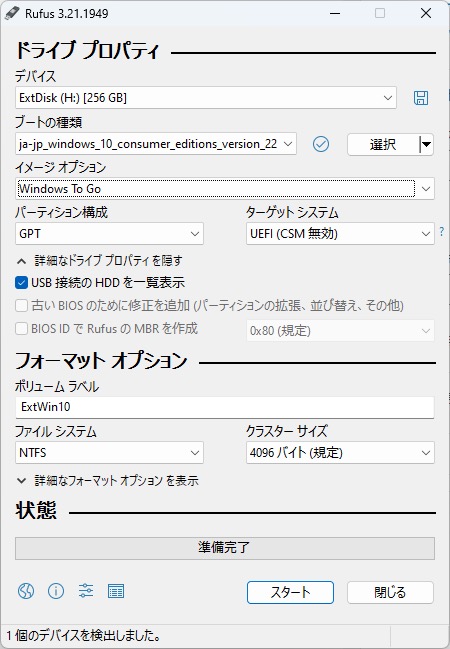Viewport: 450px width, 649px height.
Task: Click the ドライブ プロパティ heading
Action: (87, 51)
